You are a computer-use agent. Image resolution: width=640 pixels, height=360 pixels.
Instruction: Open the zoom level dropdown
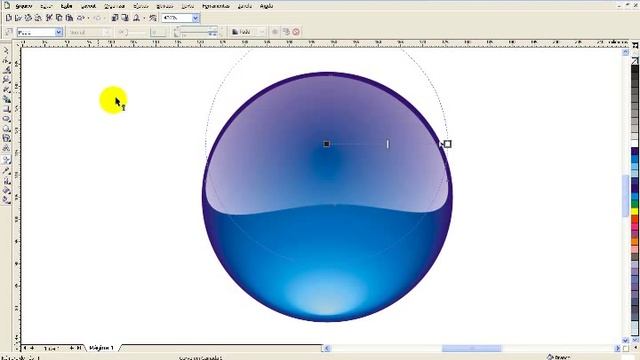[196, 18]
